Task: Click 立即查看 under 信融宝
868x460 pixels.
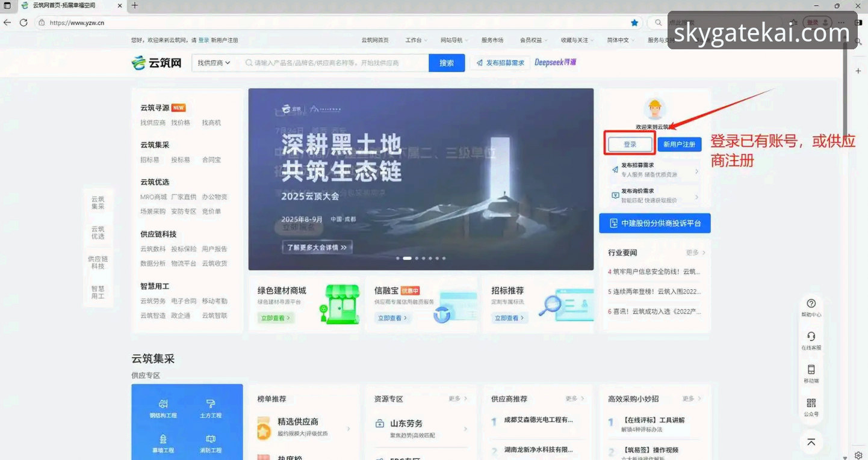Action: 392,317
